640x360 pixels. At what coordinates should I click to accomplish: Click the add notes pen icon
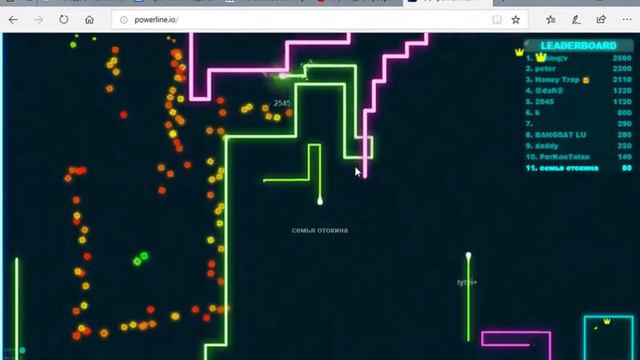click(576, 20)
